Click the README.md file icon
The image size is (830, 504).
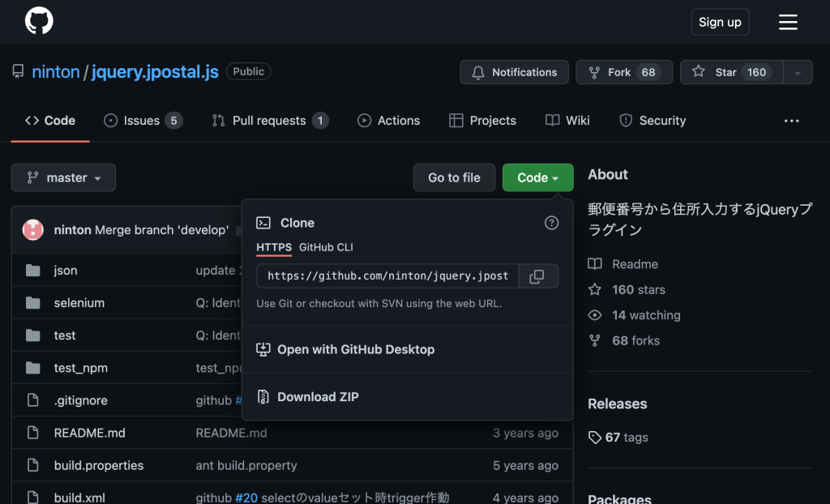pyautogui.click(x=32, y=433)
